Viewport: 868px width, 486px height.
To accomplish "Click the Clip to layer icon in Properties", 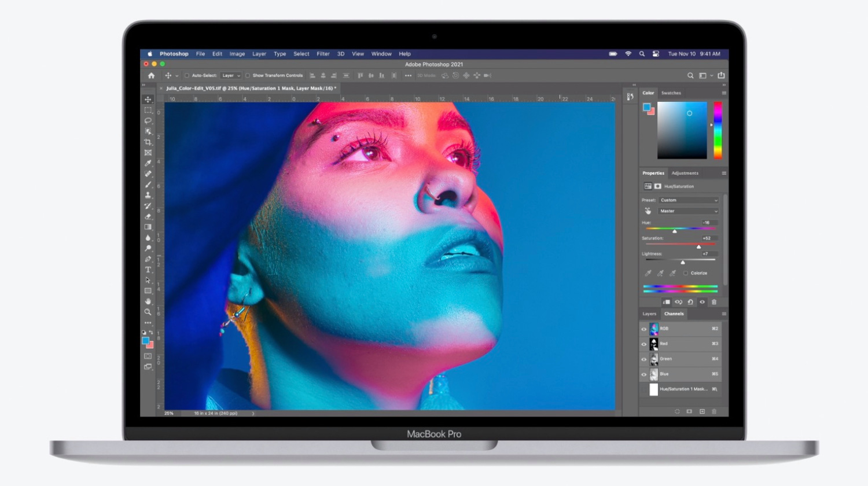I will (x=666, y=302).
